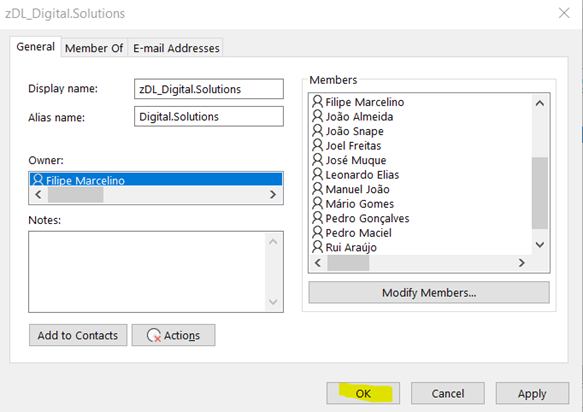Click the person icon beside João Snape
583x412 pixels.
point(317,131)
